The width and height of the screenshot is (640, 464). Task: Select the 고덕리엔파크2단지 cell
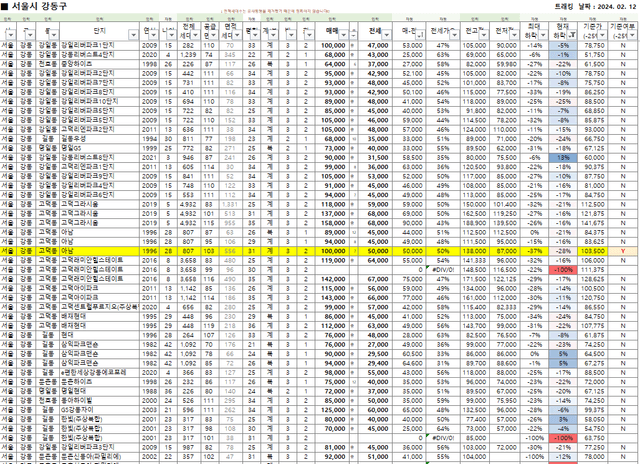99,129
